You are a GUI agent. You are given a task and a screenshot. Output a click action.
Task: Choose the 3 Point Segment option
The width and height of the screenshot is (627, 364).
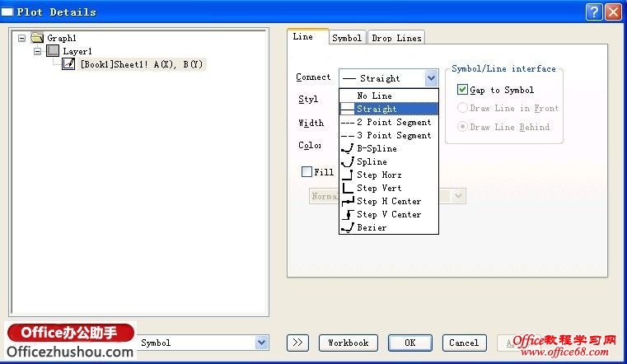[x=389, y=135]
